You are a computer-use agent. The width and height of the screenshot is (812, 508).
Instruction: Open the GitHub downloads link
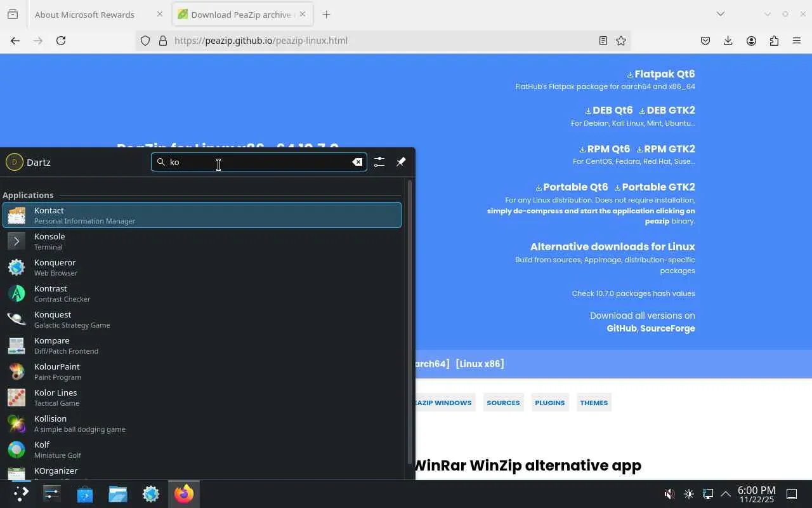[622, 328]
